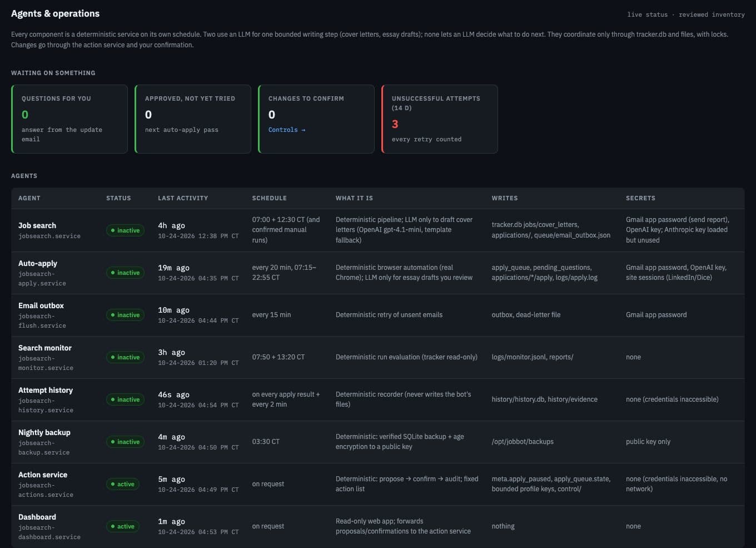Click the 'outbox, dead-letter file' writes cell

click(526, 315)
